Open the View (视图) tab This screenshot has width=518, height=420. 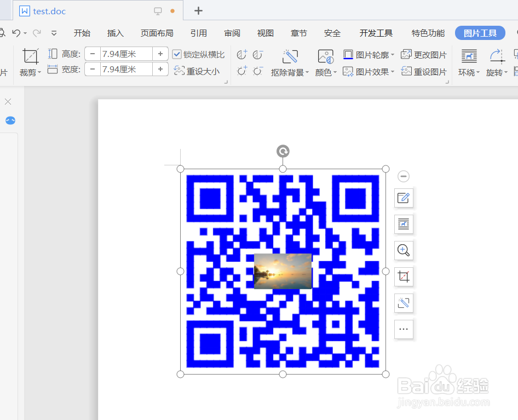pos(265,33)
